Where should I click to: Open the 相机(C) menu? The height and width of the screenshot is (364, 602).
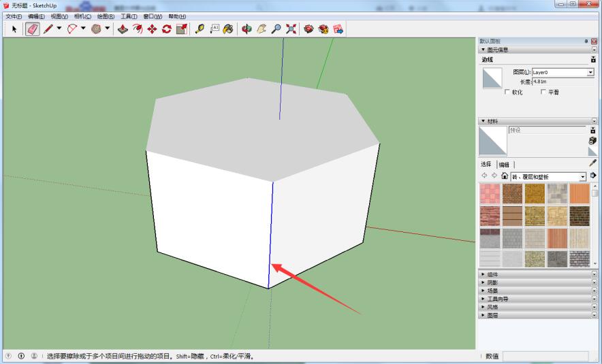point(82,16)
